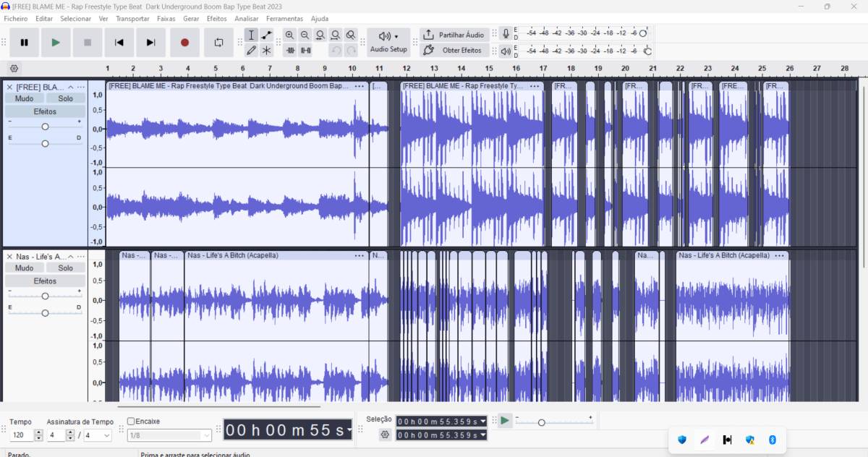
Task: Click Silence audio selection icon
Action: pos(306,51)
